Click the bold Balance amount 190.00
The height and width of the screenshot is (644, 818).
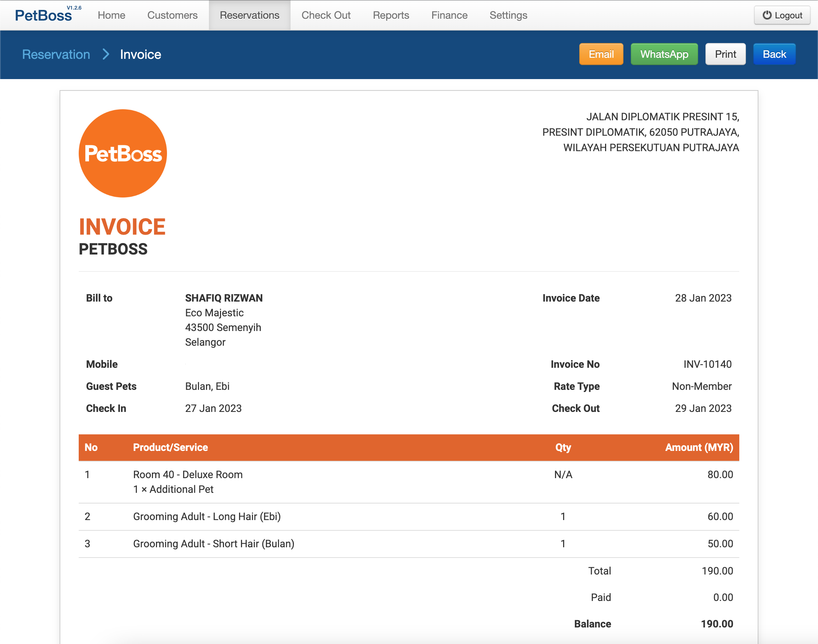(717, 624)
